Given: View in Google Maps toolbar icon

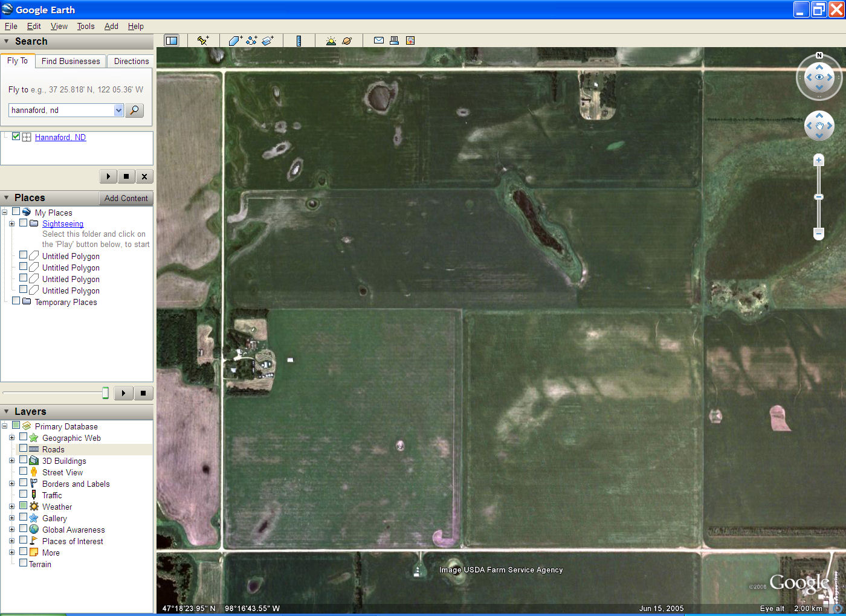Looking at the screenshot, I should [x=410, y=40].
